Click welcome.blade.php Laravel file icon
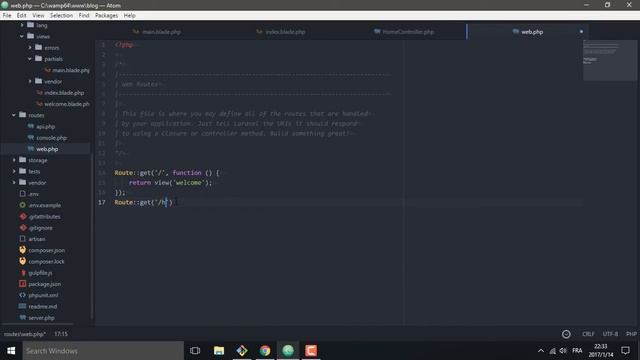640x360 pixels. pos(40,104)
